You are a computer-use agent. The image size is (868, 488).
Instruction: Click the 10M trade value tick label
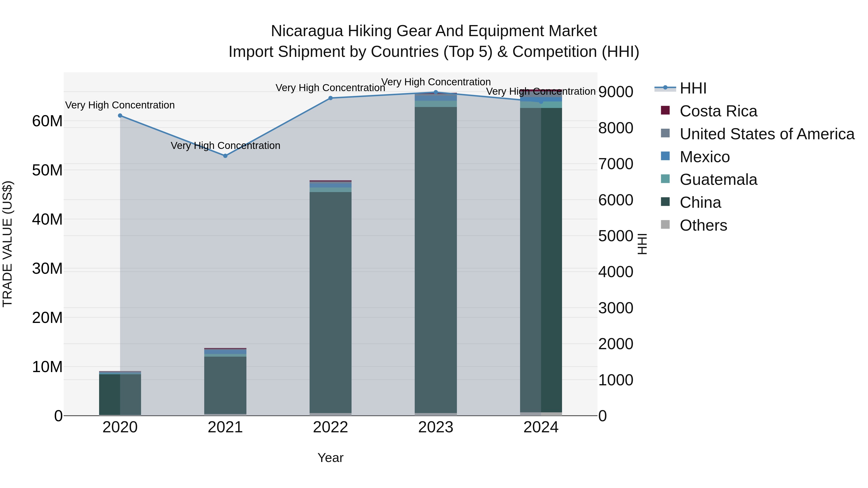[47, 367]
